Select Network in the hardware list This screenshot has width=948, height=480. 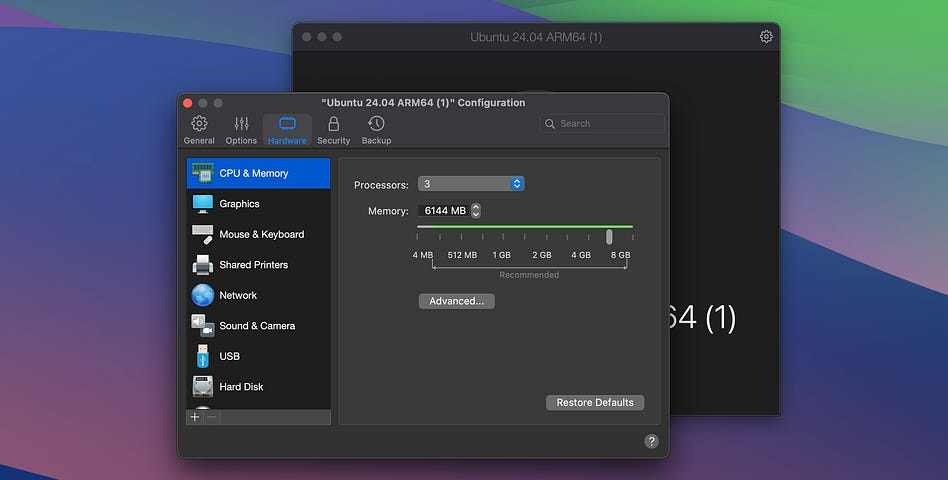(258, 295)
